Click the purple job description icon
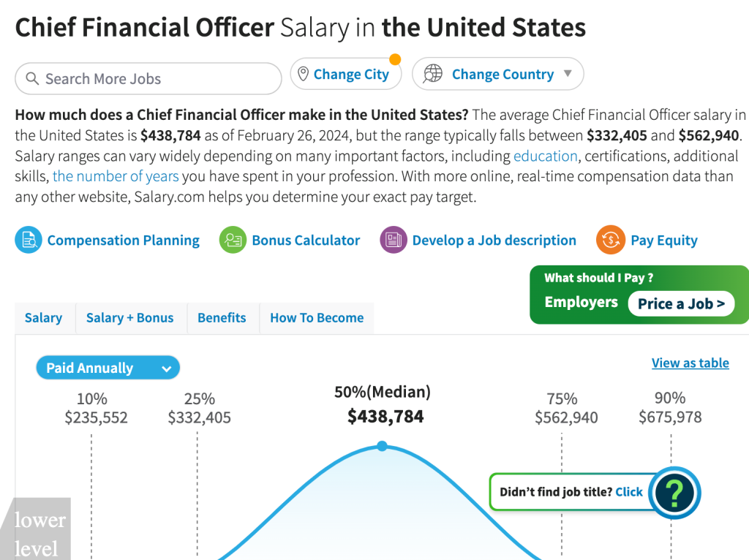Image resolution: width=749 pixels, height=560 pixels. click(394, 241)
